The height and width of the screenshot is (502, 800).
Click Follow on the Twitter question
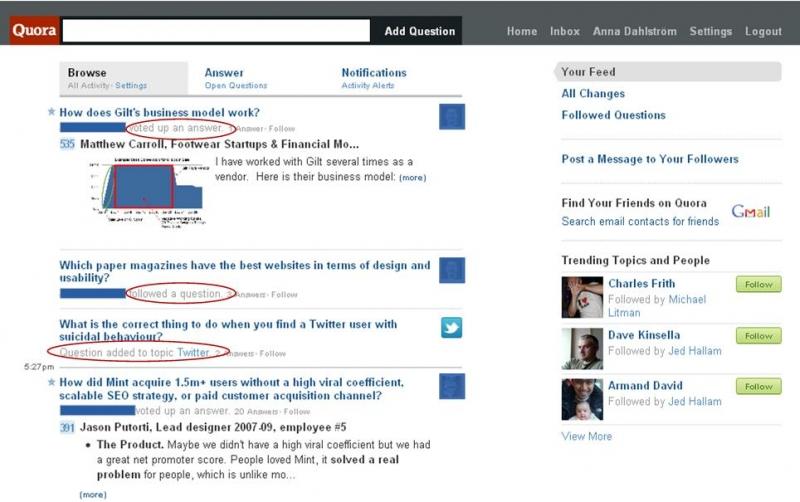point(272,353)
